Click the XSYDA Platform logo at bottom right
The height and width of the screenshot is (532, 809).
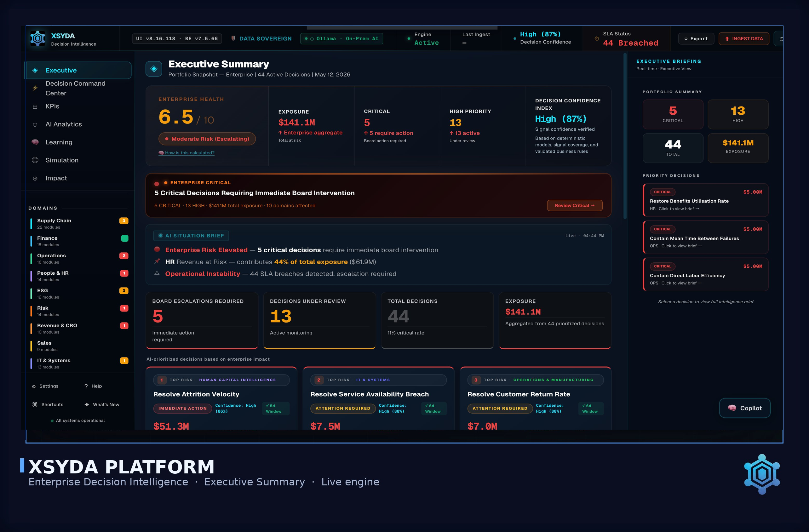pos(762,474)
